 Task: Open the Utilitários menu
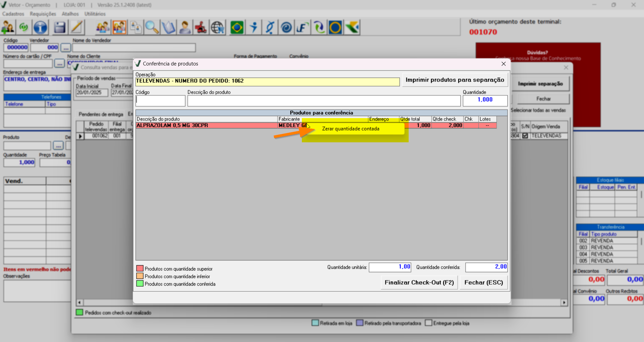(95, 14)
